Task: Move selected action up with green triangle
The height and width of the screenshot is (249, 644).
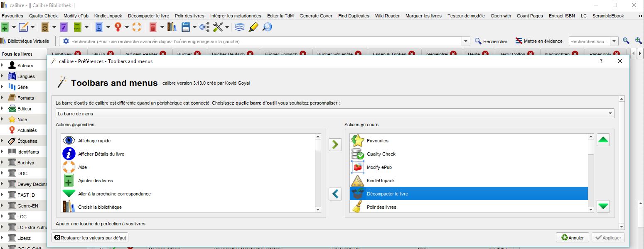Action: pyautogui.click(x=603, y=140)
